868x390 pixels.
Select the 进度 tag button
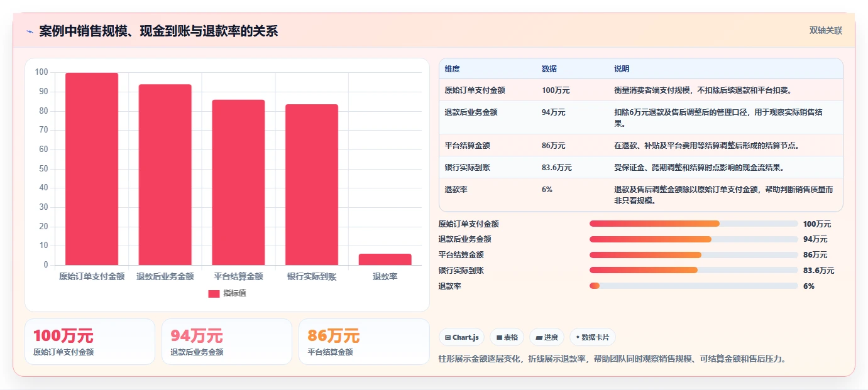[547, 337]
